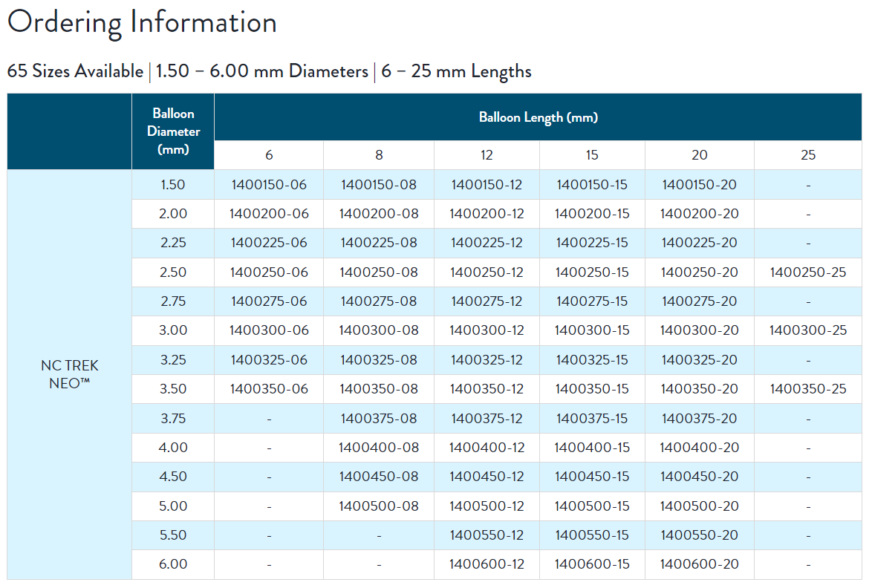The width and height of the screenshot is (872, 588).
Task: Click part number 1400375-08
Action: (x=379, y=419)
